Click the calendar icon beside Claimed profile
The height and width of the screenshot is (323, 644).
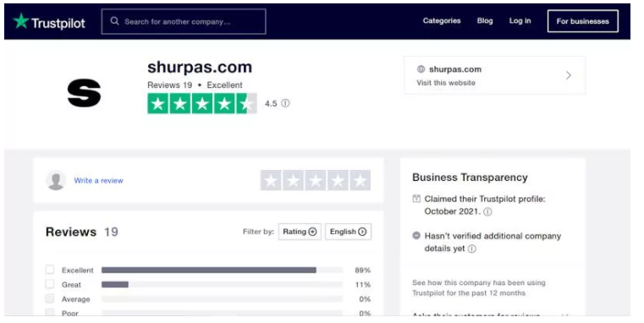coord(416,199)
